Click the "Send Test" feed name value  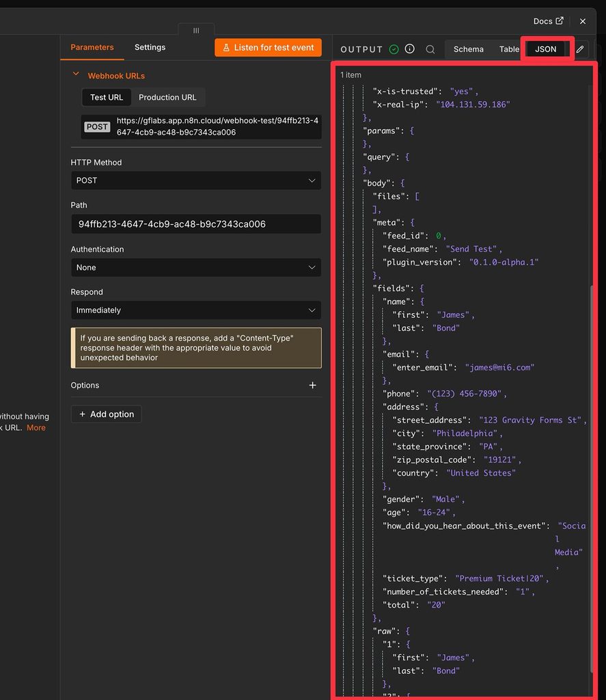click(471, 249)
